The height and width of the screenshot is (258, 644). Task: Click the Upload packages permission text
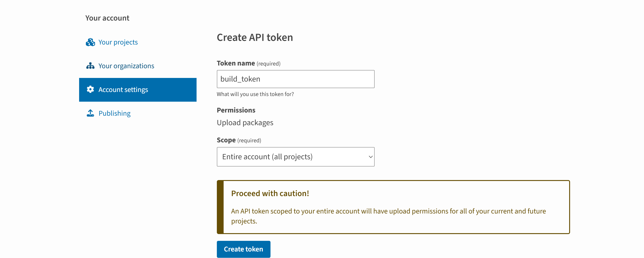pyautogui.click(x=245, y=123)
